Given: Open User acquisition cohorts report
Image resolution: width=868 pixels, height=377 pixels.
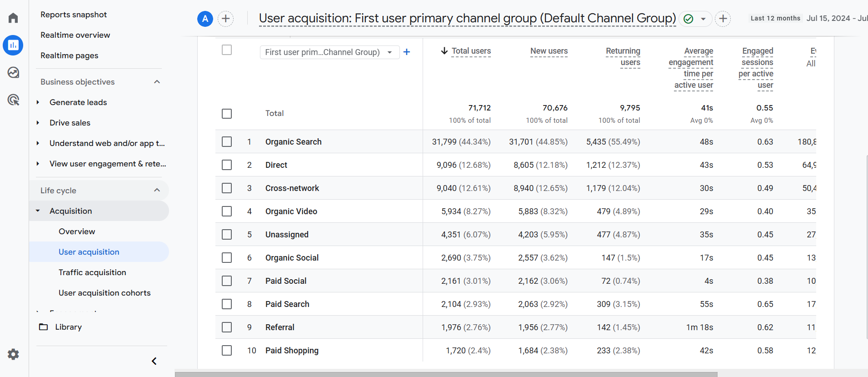Looking at the screenshot, I should pyautogui.click(x=105, y=293).
